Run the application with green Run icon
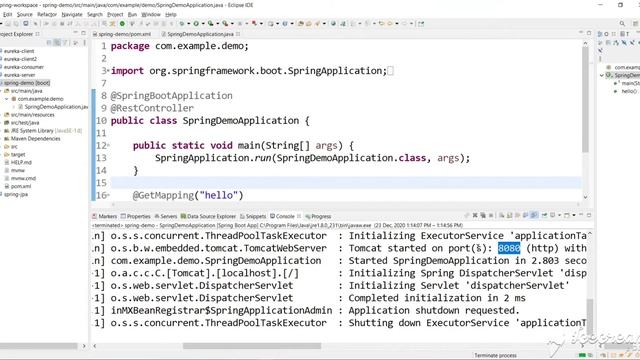 tap(196, 24)
